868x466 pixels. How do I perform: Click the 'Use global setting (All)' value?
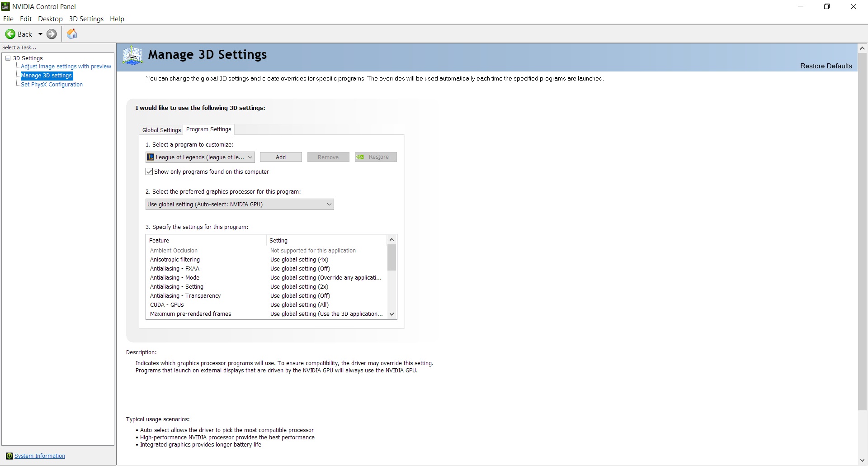(x=300, y=305)
